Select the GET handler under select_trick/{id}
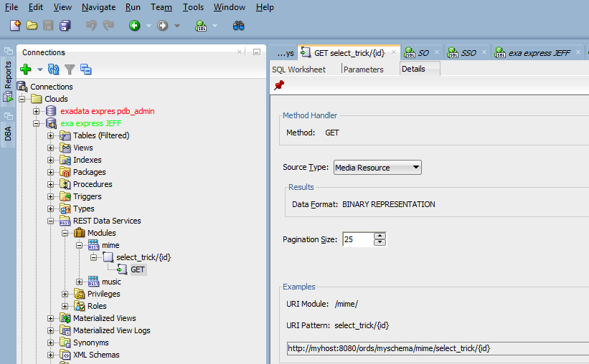The width and height of the screenshot is (589, 364). click(138, 270)
